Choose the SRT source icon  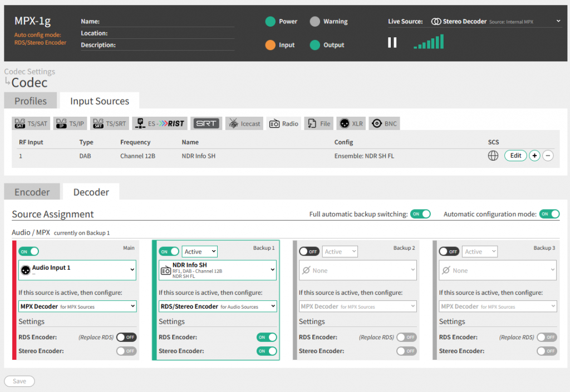pyautogui.click(x=206, y=123)
